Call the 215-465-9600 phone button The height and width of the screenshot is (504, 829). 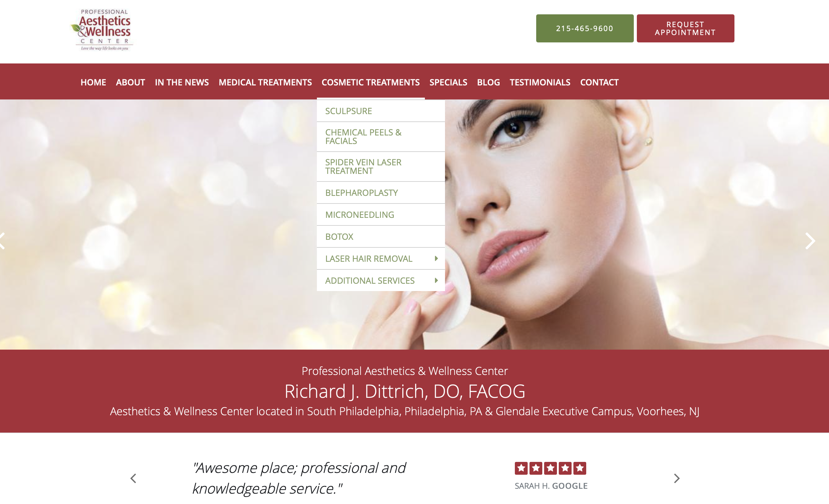584,28
